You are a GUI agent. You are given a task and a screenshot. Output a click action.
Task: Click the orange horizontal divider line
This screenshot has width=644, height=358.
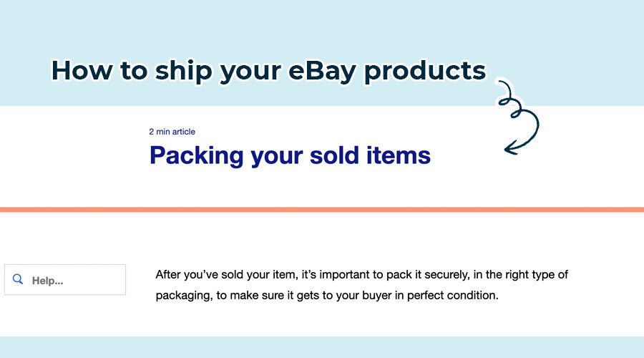(322, 210)
